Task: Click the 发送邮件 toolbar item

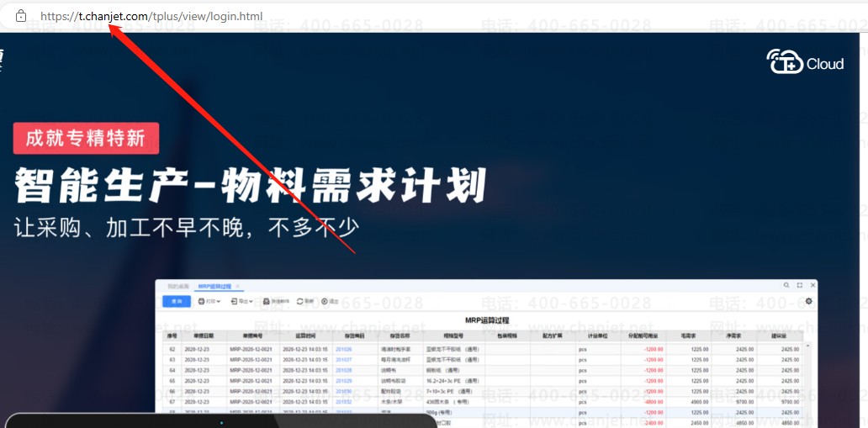Action: pos(276,301)
